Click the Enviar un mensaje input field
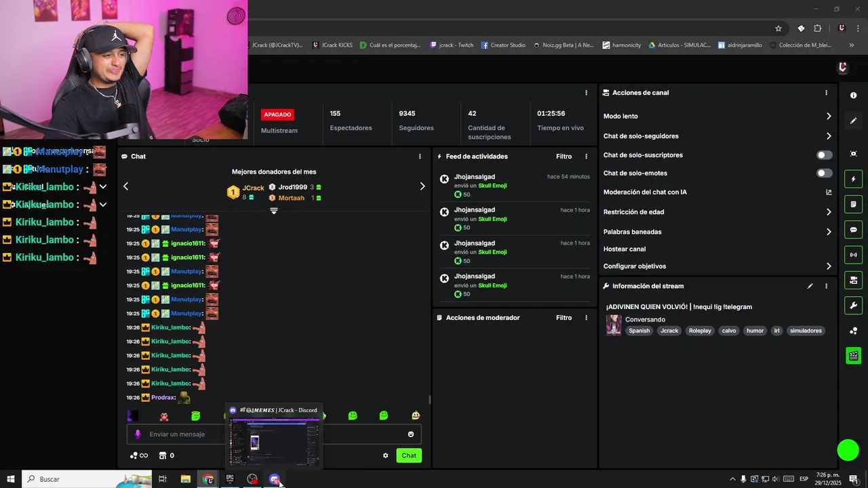Image resolution: width=868 pixels, height=488 pixels. pos(274,434)
